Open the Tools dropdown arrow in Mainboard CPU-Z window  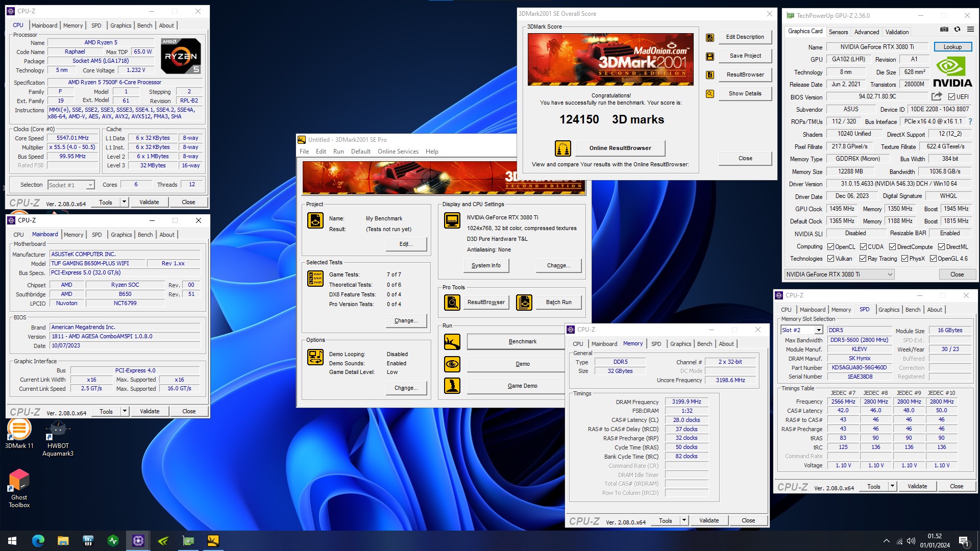[124, 411]
